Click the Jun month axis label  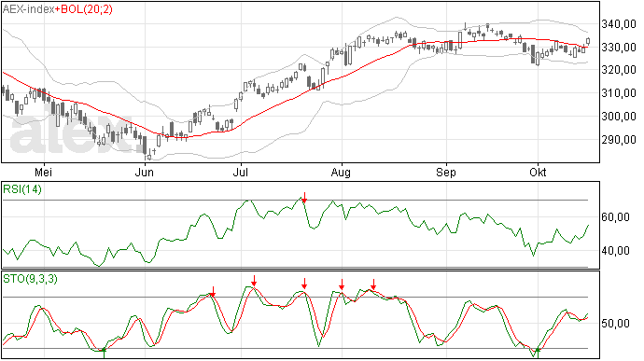[144, 172]
